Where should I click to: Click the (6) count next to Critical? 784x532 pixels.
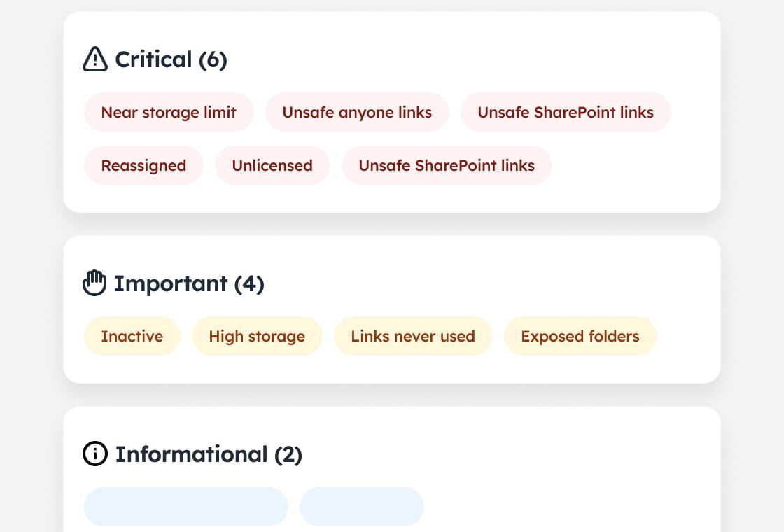tap(213, 59)
